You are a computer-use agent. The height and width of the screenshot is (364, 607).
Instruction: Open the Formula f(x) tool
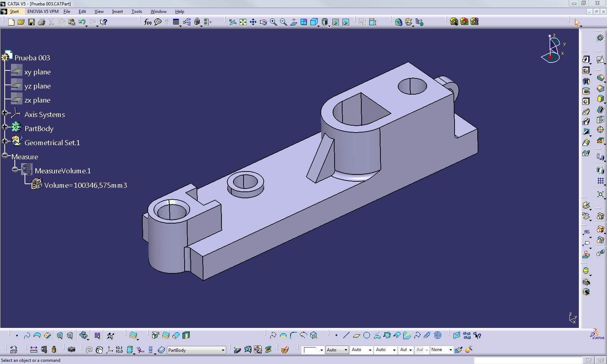pos(147,22)
